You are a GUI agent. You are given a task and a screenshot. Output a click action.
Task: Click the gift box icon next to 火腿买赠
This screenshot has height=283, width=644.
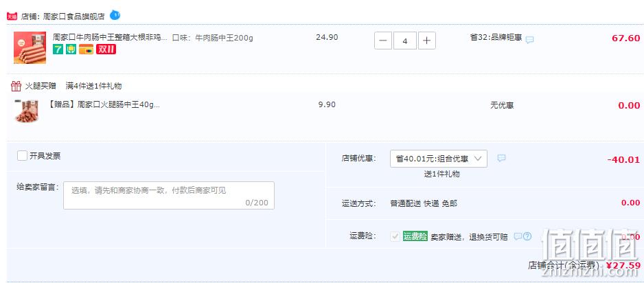point(16,86)
